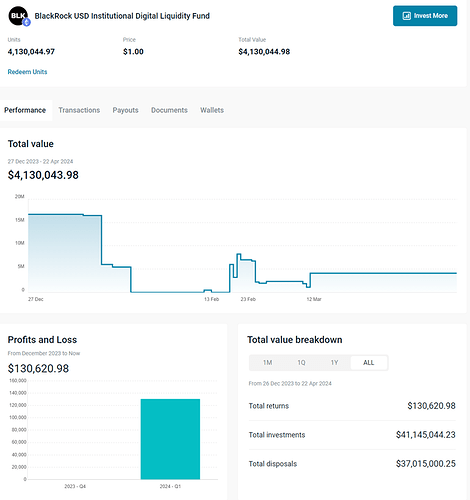The width and height of the screenshot is (470, 500).
Task: Click the From 26 Dec 2023 to 22 Apr 2024 text
Action: tap(290, 383)
